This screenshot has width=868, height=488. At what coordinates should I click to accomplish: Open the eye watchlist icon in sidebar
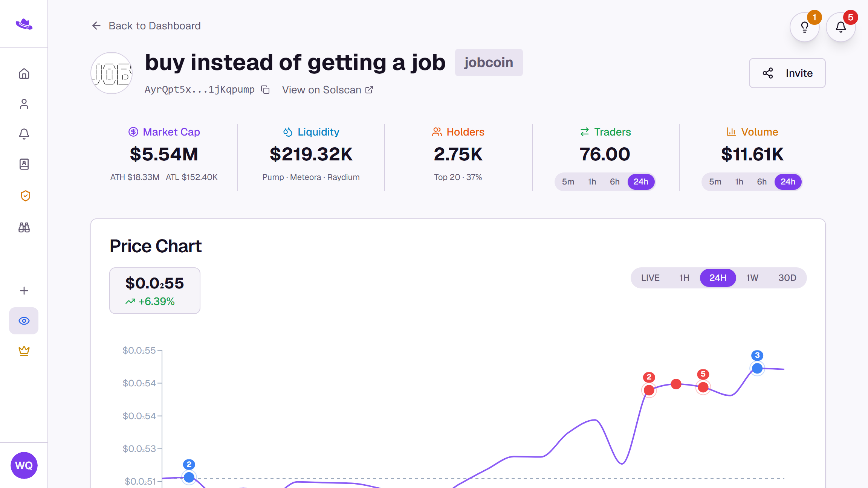point(24,321)
